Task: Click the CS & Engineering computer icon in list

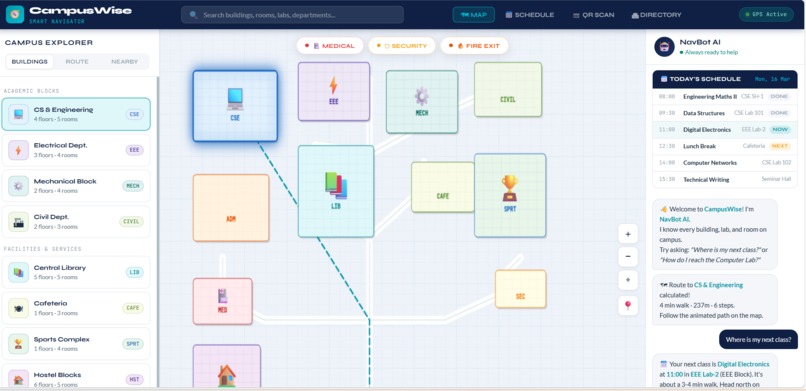Action: click(x=19, y=114)
